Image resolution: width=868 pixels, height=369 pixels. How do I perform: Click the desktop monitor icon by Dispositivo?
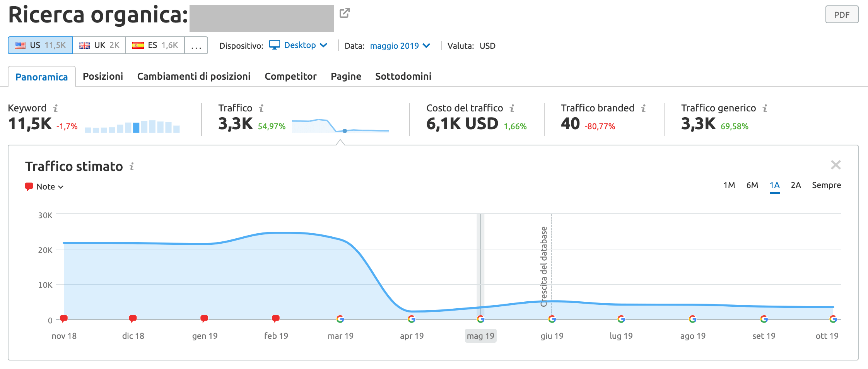(x=275, y=45)
